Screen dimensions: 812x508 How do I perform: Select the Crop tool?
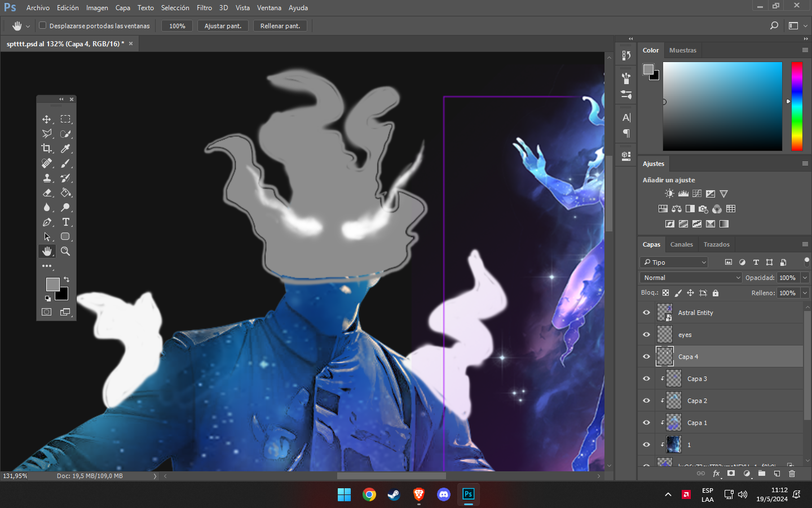click(47, 148)
